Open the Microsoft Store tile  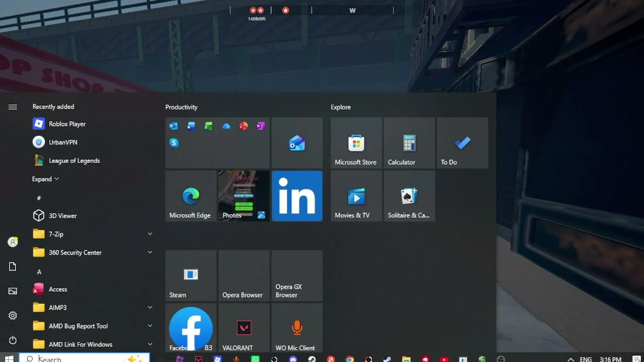tap(356, 143)
